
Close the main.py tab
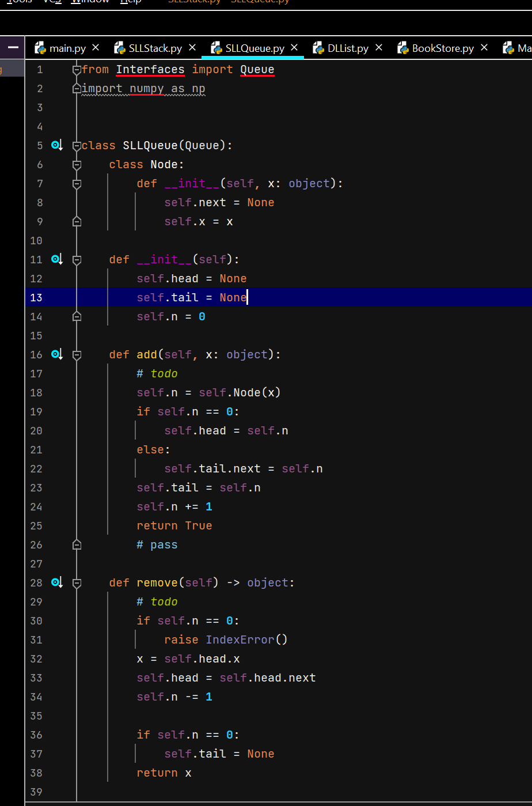tap(95, 48)
